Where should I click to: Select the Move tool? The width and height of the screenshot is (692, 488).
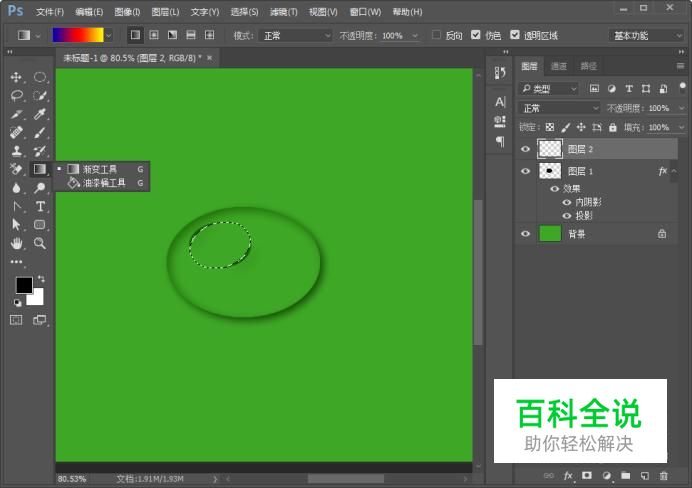[16, 77]
